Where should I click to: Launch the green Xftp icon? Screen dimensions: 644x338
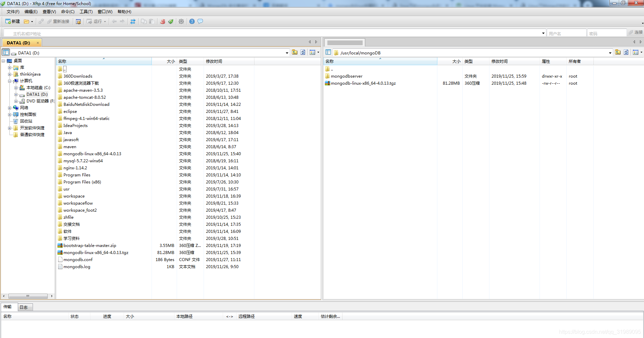(171, 22)
